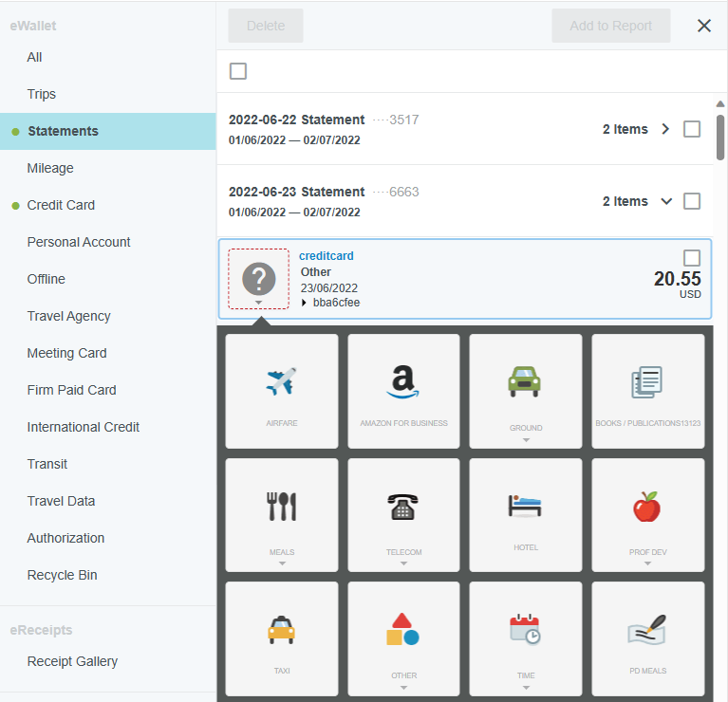Pick the Ground transportation car icon
The image size is (728, 702).
pos(525,380)
